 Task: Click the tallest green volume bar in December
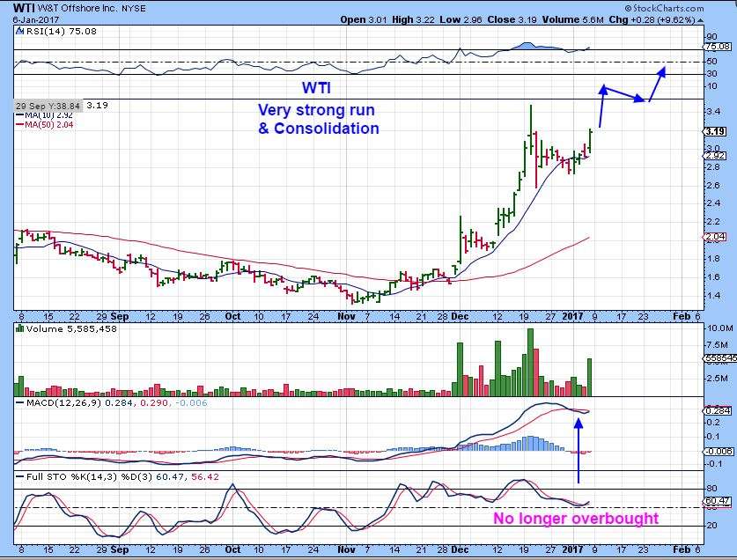(x=531, y=363)
